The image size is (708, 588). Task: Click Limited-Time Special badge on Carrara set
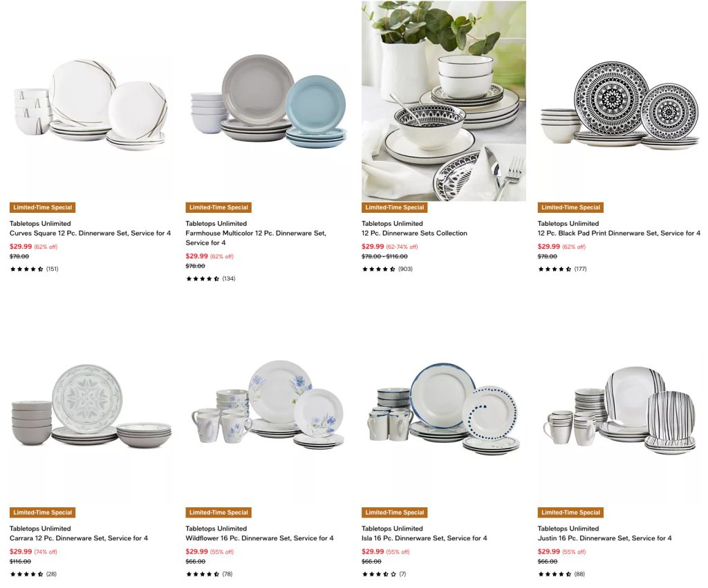[42, 513]
